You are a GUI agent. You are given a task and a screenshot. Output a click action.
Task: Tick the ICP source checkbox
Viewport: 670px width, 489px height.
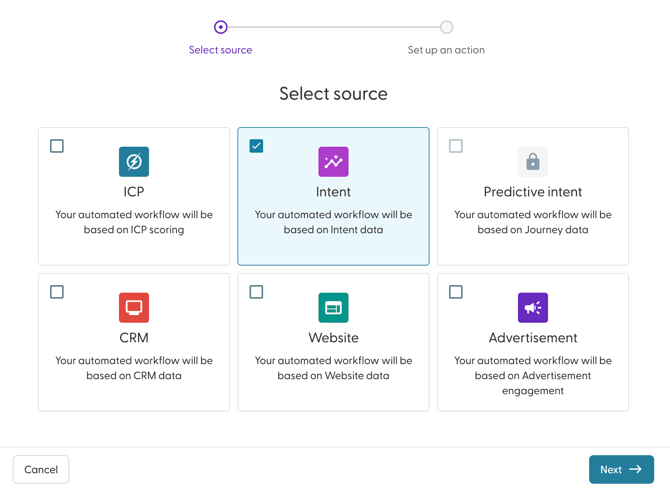(x=57, y=146)
